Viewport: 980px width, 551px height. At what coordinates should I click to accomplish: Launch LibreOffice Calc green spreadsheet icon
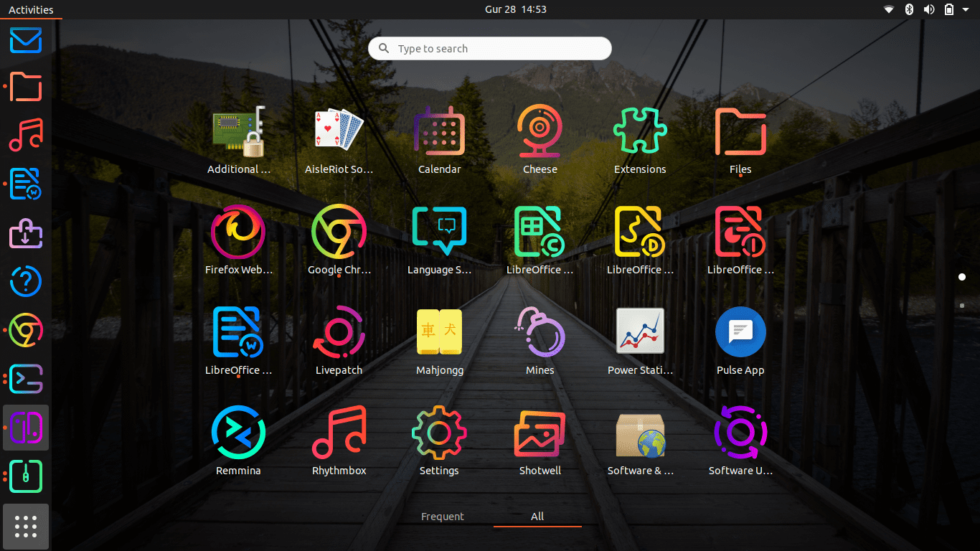click(540, 241)
